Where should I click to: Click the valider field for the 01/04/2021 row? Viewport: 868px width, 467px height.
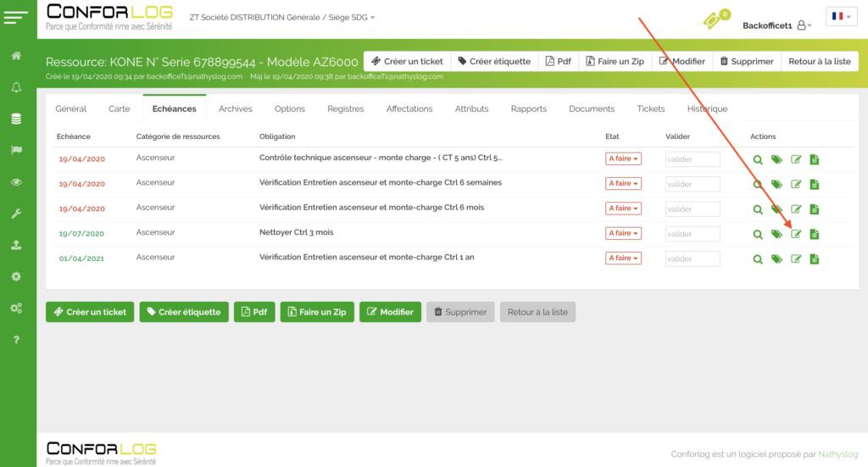693,259
